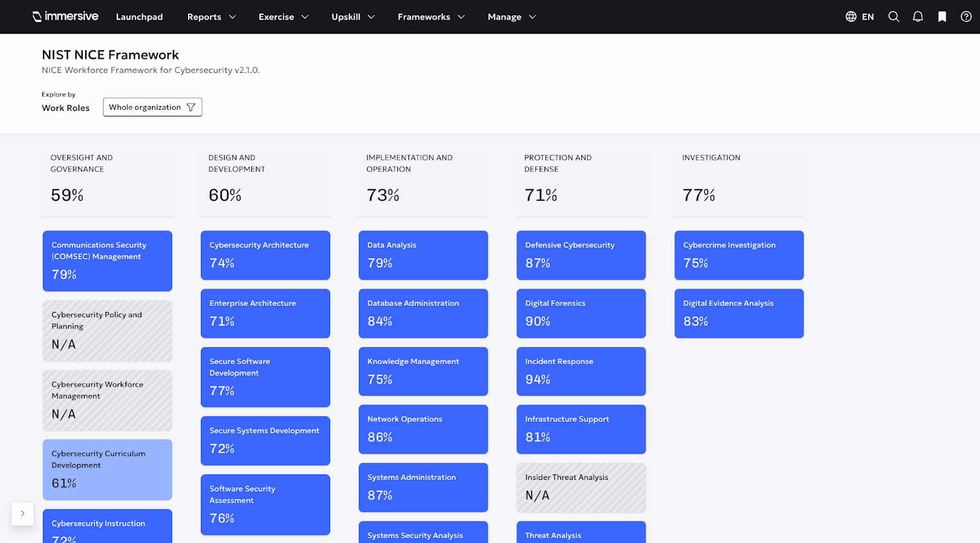Open Cybersecurity Policy and Planning card
980x543 pixels.
pos(107,331)
